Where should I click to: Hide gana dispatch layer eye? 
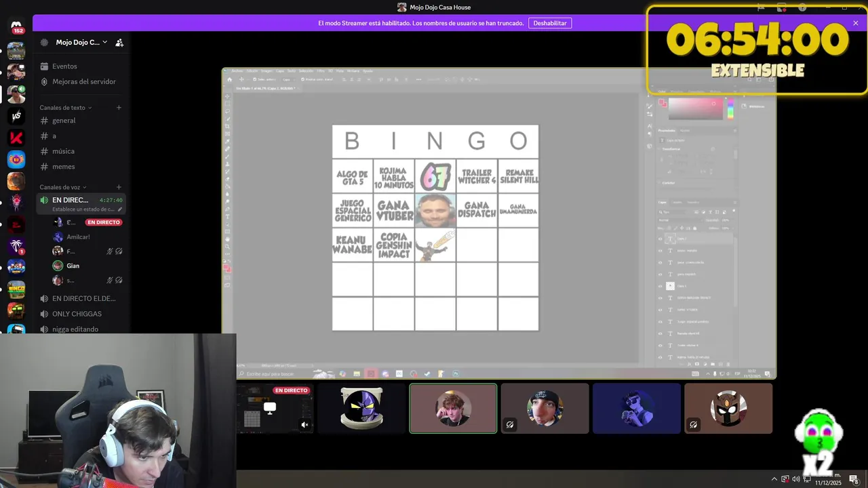pos(660,274)
